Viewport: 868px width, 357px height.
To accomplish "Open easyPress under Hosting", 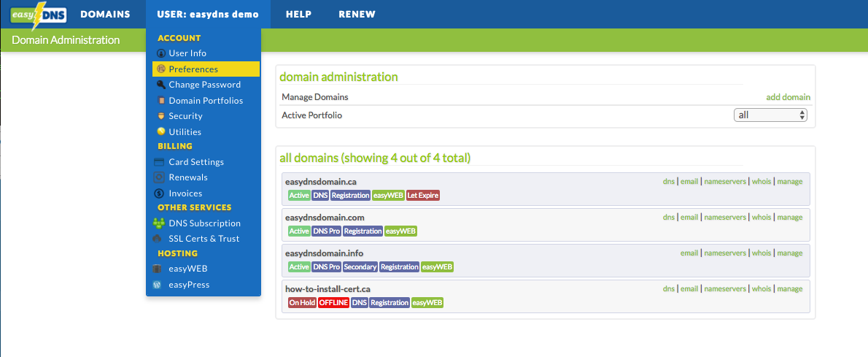I will pyautogui.click(x=190, y=285).
